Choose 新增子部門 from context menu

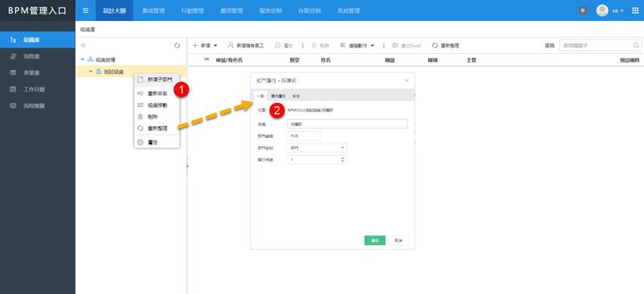[x=157, y=80]
